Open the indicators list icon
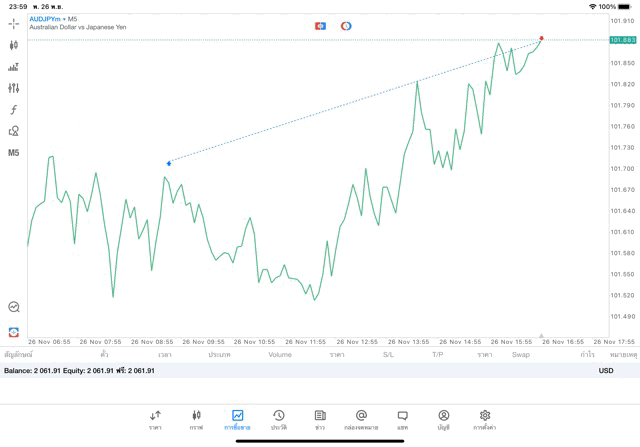Screen dimensions: 640x447 tap(14, 67)
